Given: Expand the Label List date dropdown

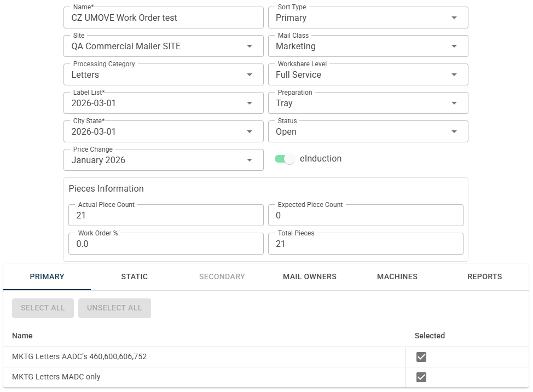Looking at the screenshot, I should click(x=250, y=103).
